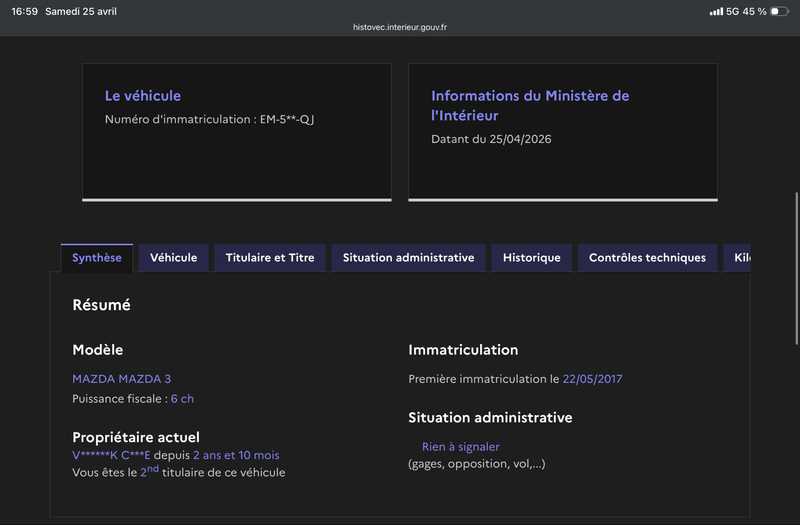Viewport: 800px width, 525px height.
Task: Go to the Historique tab
Action: click(x=531, y=257)
